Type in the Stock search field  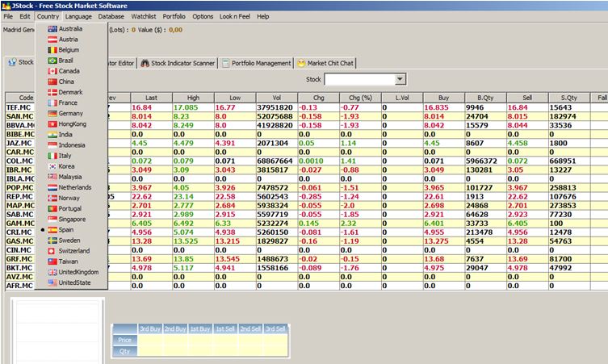360,79
